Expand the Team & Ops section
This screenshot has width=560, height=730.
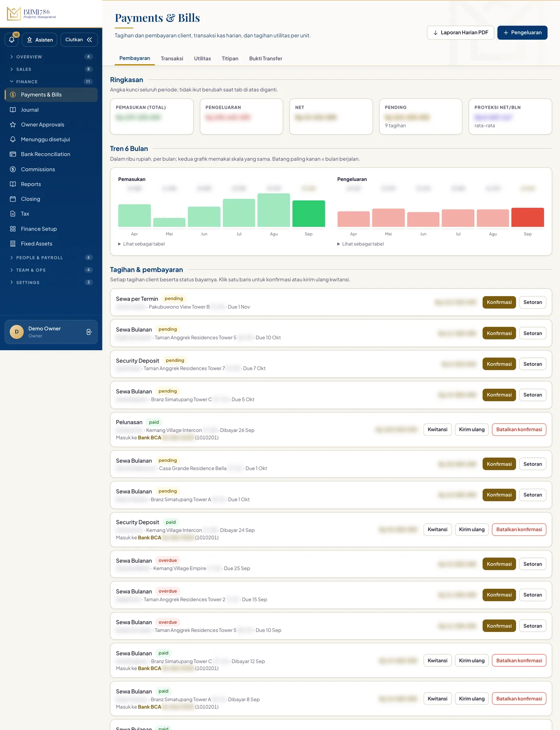click(51, 270)
